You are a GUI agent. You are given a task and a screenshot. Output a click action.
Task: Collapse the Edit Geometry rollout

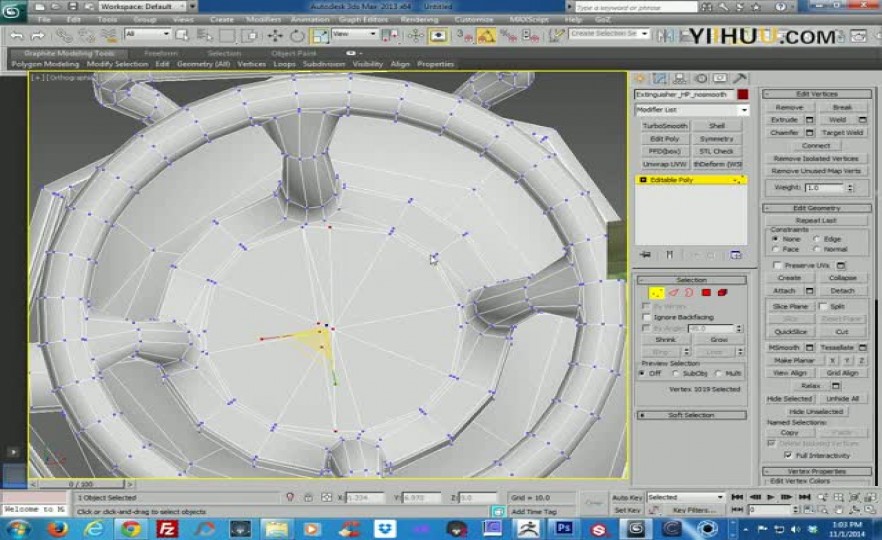pyautogui.click(x=817, y=208)
